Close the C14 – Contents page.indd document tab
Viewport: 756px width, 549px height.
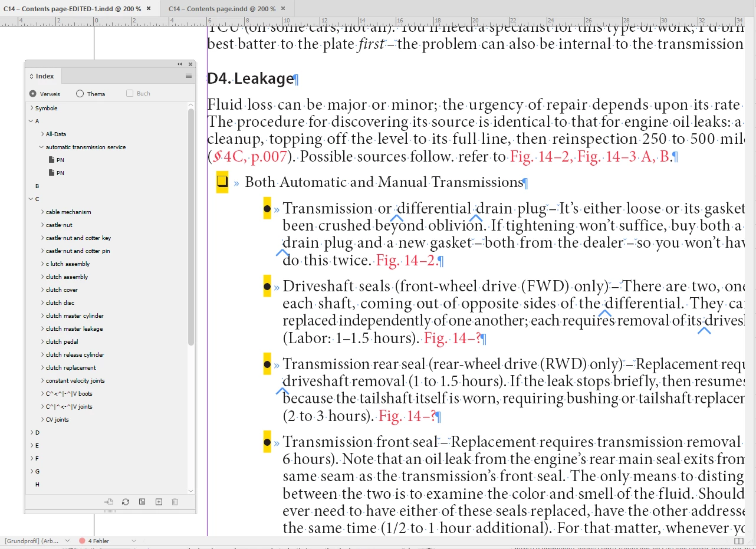(282, 9)
